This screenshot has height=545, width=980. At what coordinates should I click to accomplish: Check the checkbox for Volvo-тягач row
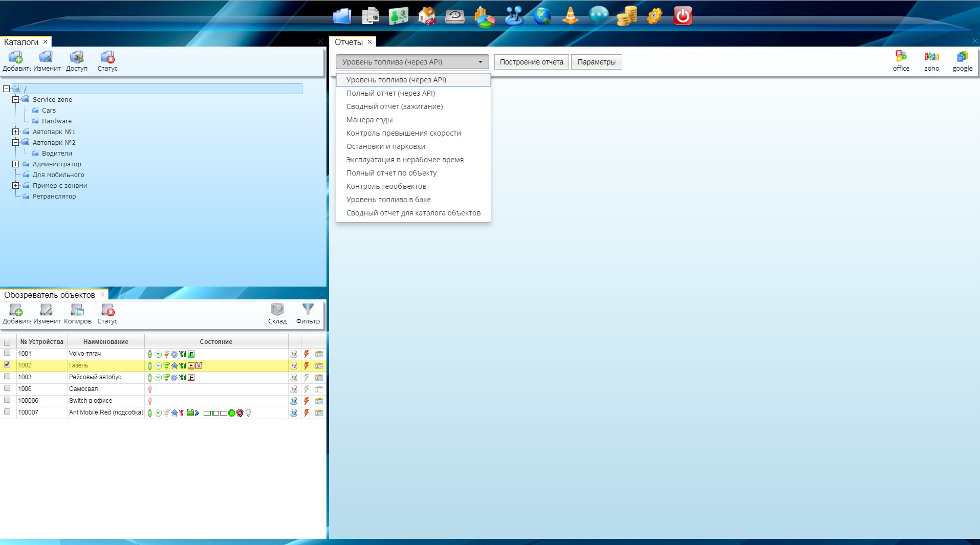[x=7, y=353]
